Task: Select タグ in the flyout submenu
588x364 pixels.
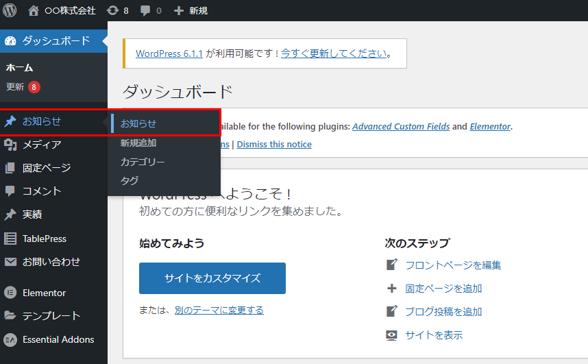Action: coord(130,181)
